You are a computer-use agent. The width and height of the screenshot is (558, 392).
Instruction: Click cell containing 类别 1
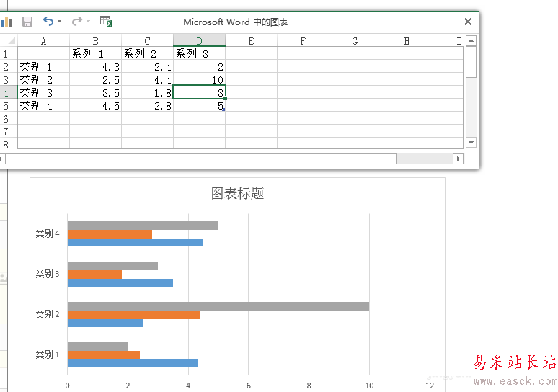pos(43,66)
